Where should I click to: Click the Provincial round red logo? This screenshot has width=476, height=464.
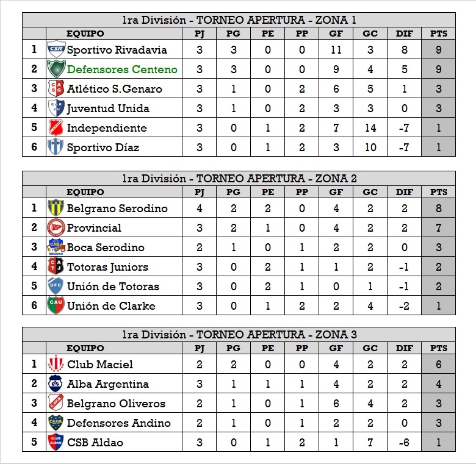(x=56, y=227)
